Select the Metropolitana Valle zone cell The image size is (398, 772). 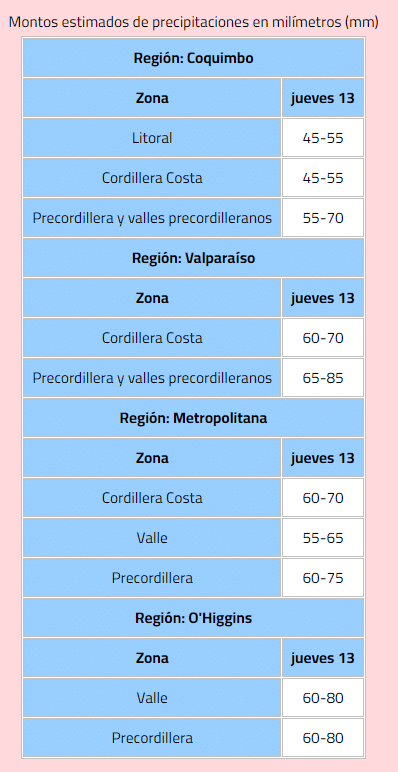[152, 538]
